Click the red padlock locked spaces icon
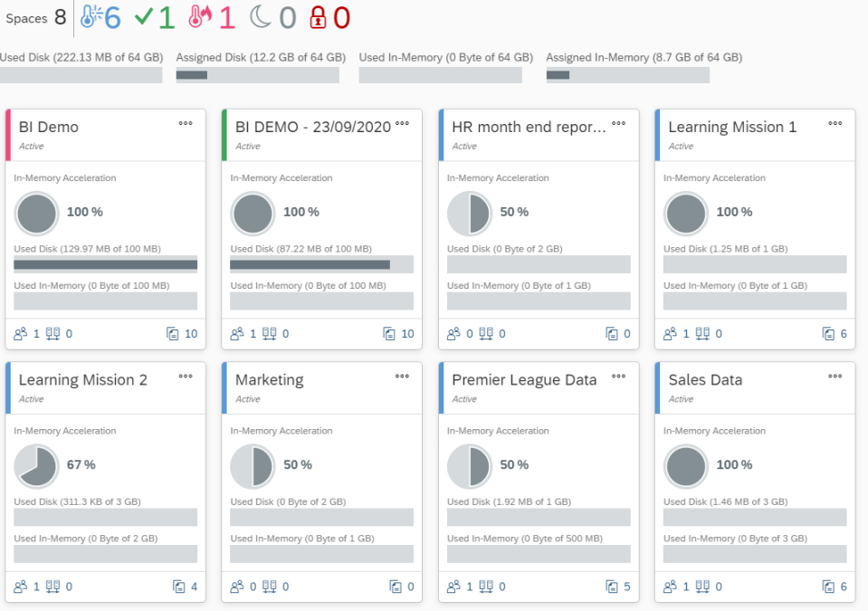 [318, 17]
